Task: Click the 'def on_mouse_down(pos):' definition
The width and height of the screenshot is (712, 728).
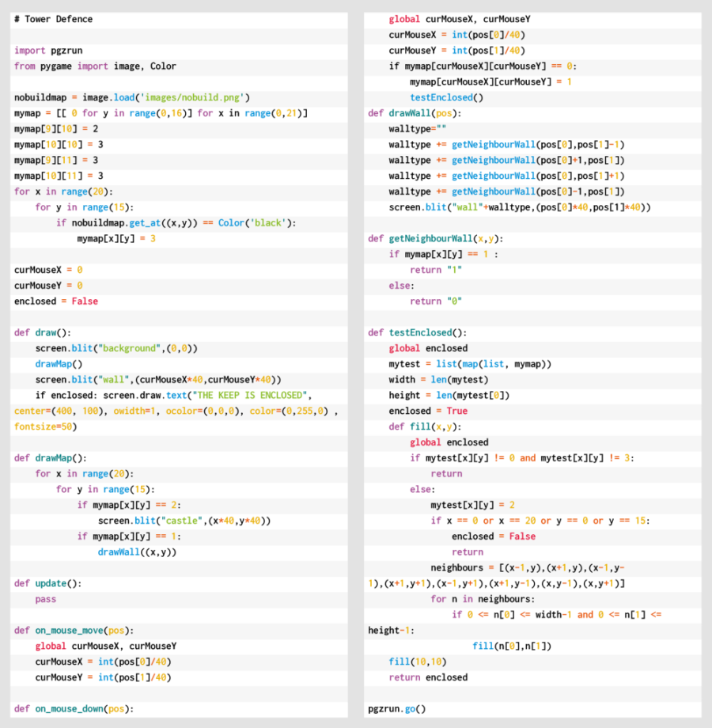Action: pos(74,709)
